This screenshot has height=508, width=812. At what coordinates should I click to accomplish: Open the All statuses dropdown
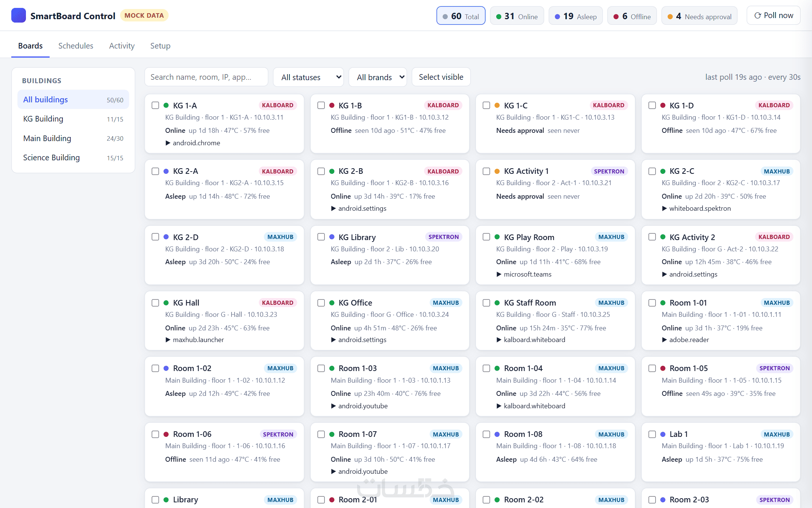pos(308,77)
